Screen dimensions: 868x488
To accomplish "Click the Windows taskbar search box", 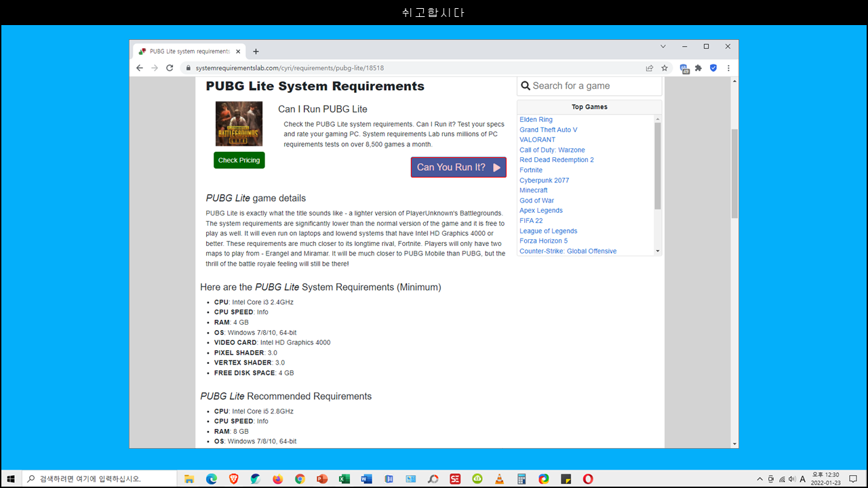I will (98, 479).
